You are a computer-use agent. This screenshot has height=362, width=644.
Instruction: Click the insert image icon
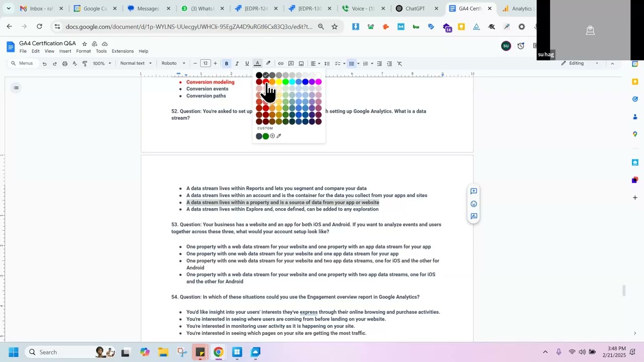pyautogui.click(x=301, y=63)
